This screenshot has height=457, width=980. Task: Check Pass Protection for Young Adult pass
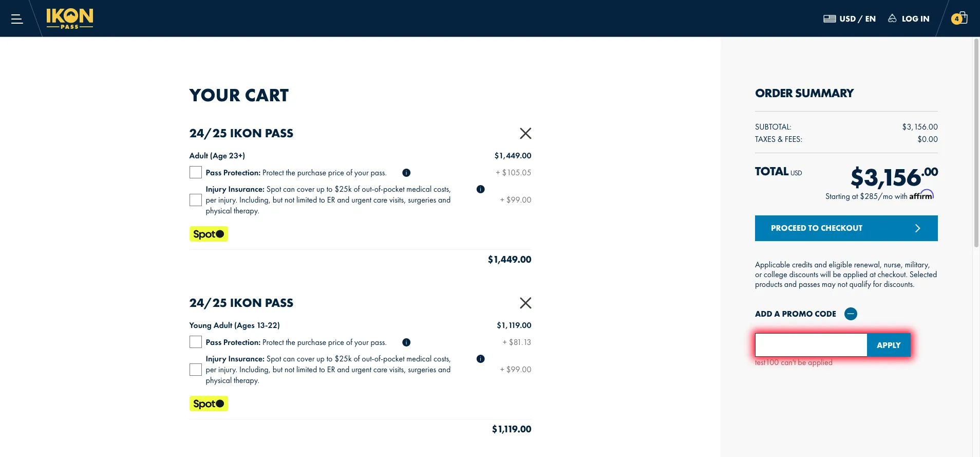[196, 342]
